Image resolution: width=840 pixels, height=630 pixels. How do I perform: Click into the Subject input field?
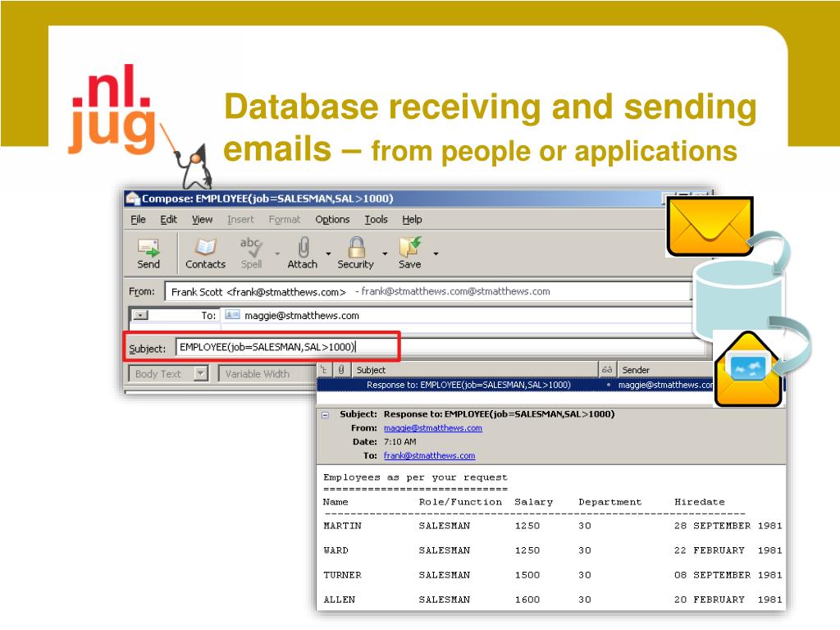click(441, 347)
